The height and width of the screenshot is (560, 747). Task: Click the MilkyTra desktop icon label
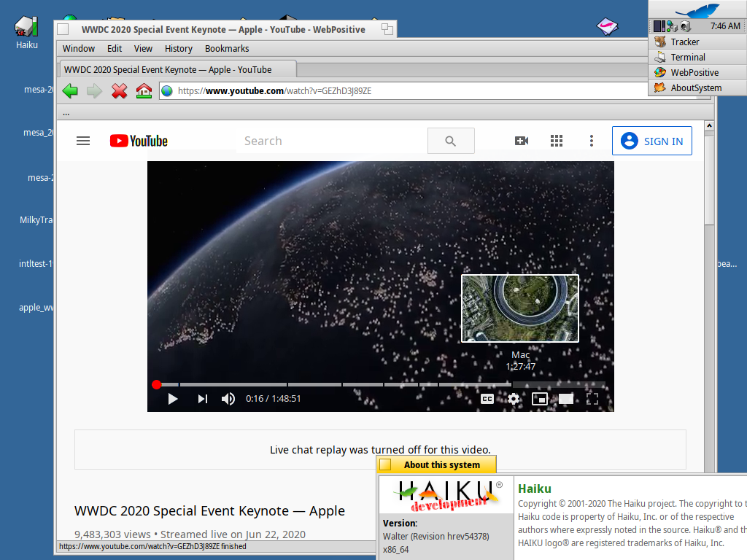[36, 220]
